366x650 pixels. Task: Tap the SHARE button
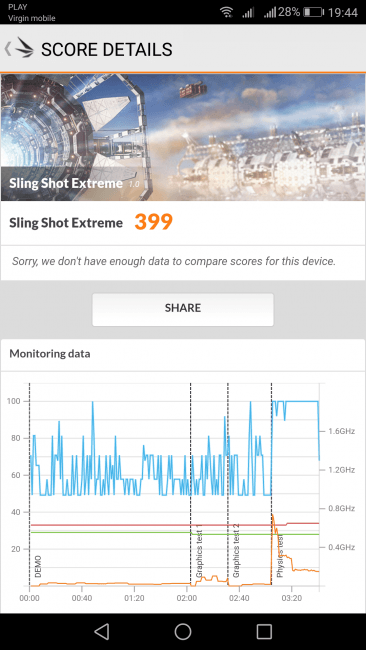(183, 309)
